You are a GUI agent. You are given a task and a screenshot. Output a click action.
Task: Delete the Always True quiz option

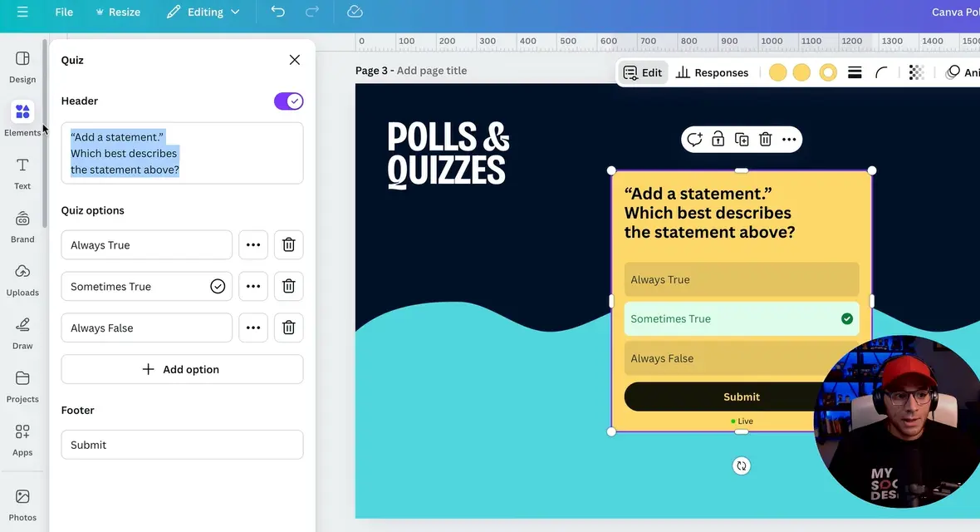pos(288,245)
